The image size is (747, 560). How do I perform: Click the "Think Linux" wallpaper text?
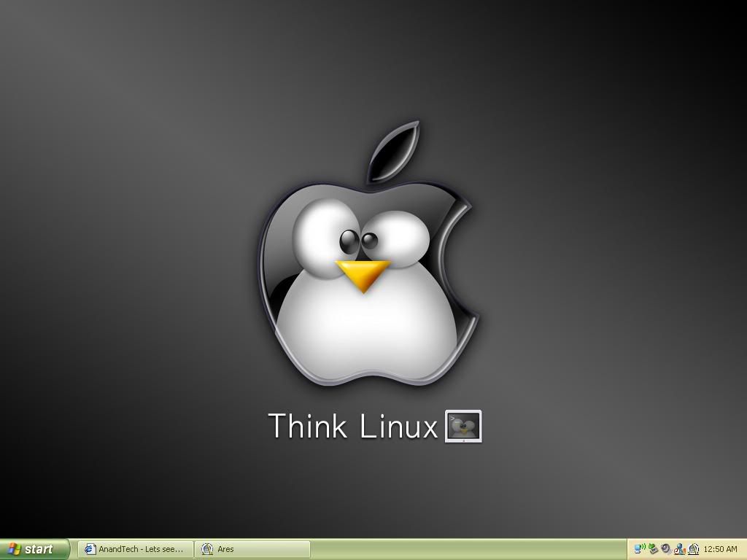tap(353, 427)
